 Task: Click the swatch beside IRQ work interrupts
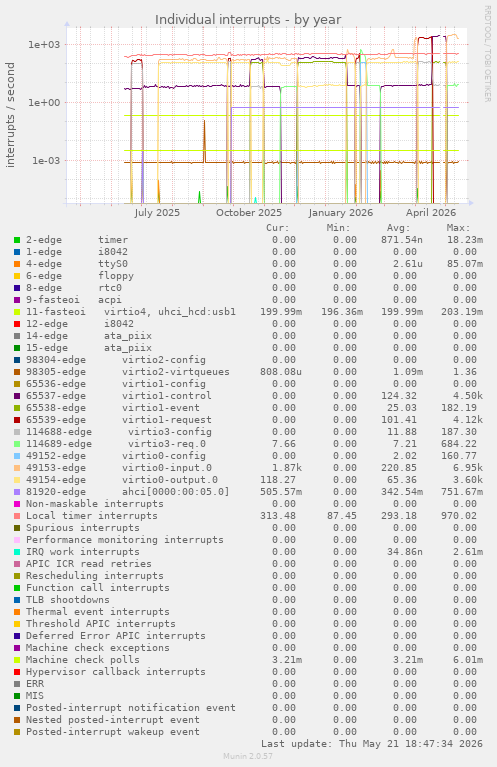pos(17,552)
